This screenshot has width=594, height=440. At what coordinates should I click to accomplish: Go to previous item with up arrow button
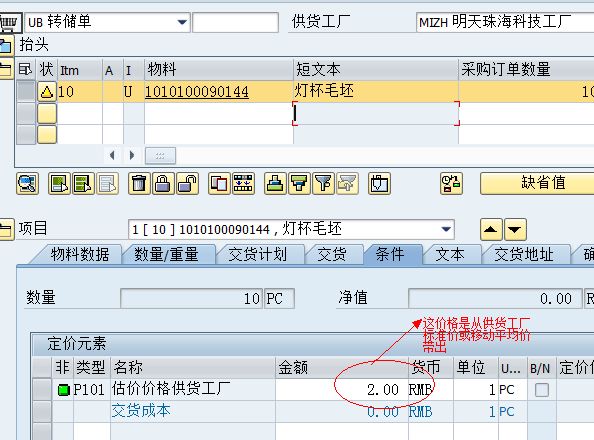tap(491, 229)
